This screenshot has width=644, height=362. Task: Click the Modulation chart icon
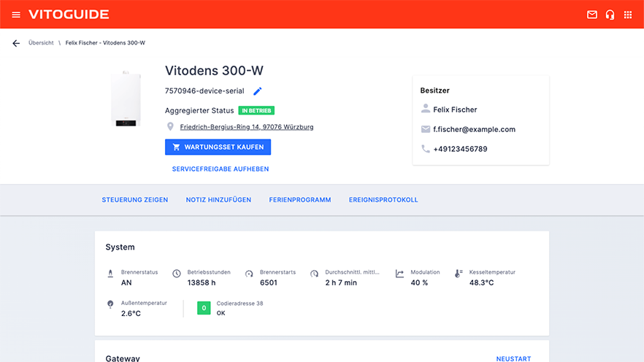(x=399, y=274)
